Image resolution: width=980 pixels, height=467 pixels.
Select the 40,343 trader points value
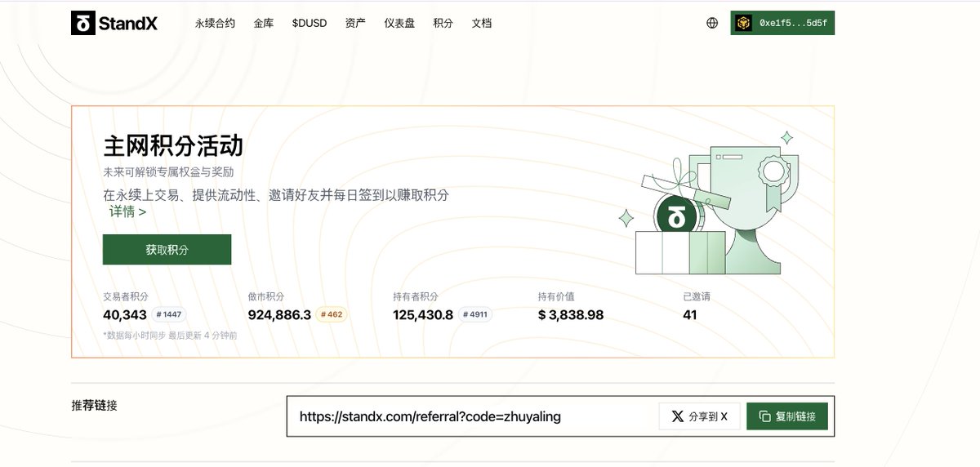pos(125,314)
